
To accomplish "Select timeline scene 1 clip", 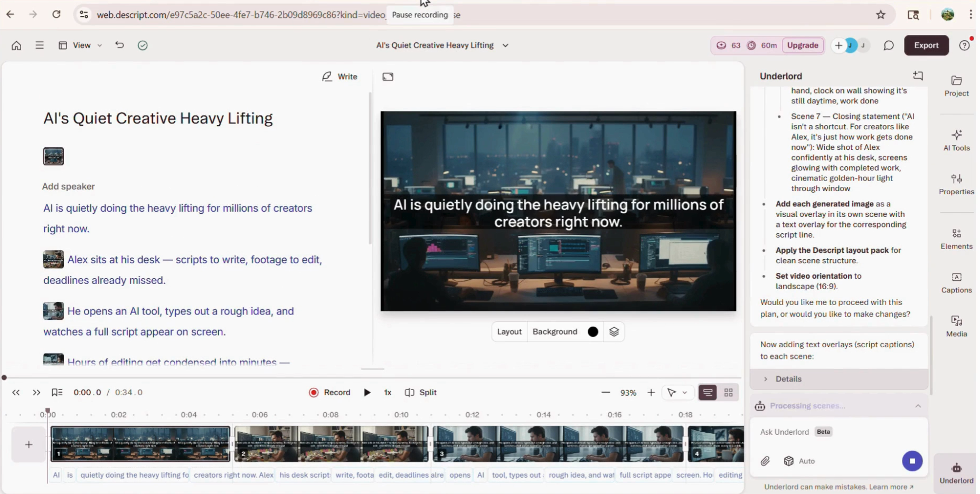I will point(140,444).
